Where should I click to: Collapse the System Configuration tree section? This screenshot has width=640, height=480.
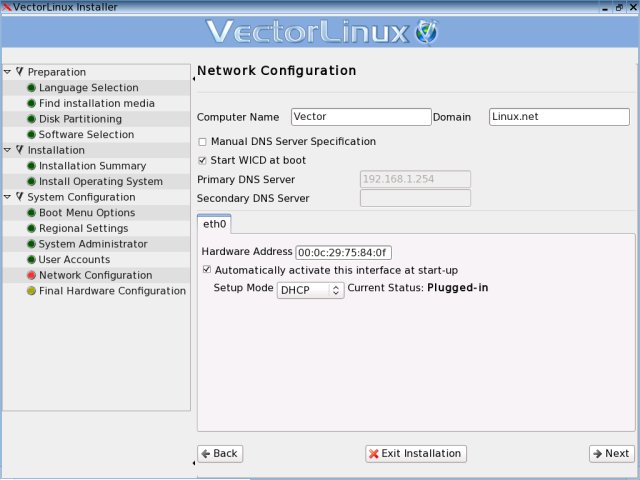[7, 197]
